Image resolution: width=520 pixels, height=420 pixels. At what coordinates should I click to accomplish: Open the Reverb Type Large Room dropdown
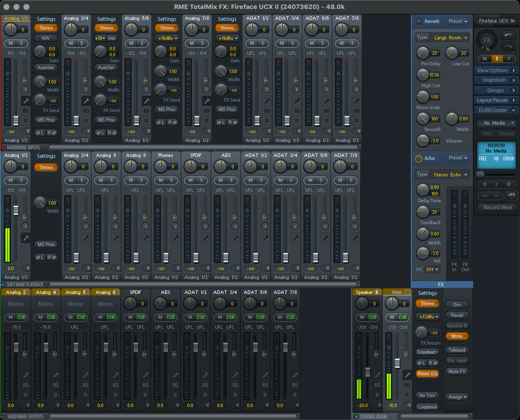tap(450, 38)
